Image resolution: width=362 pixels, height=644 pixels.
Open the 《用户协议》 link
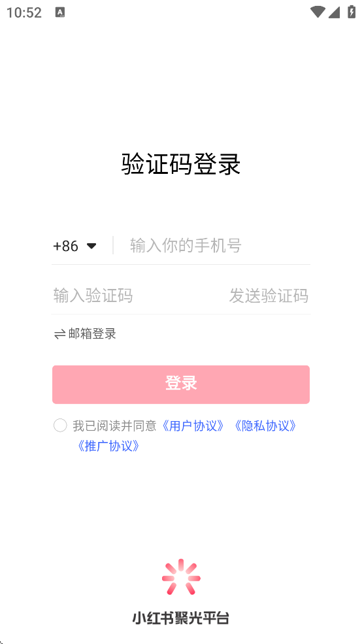[x=193, y=426]
